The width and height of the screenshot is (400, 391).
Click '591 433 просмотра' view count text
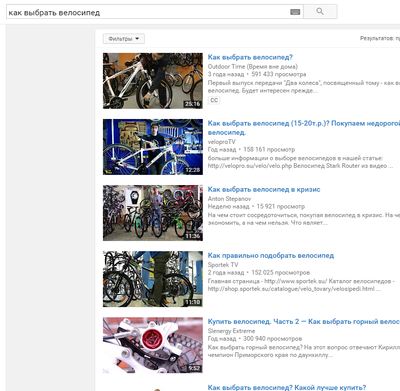coord(279,74)
